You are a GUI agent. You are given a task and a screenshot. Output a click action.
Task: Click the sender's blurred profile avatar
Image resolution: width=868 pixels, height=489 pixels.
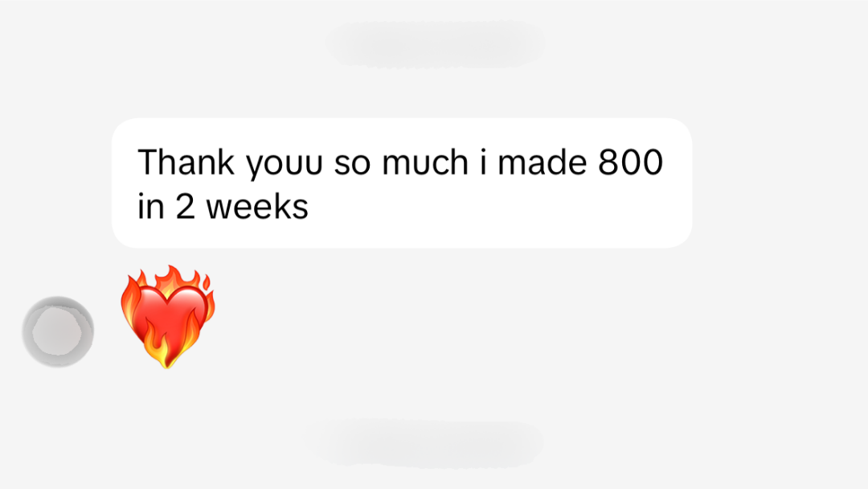[58, 331]
